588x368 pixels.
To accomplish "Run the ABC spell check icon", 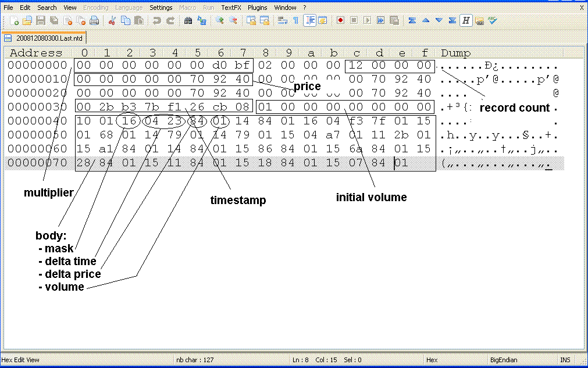I will tap(493, 20).
